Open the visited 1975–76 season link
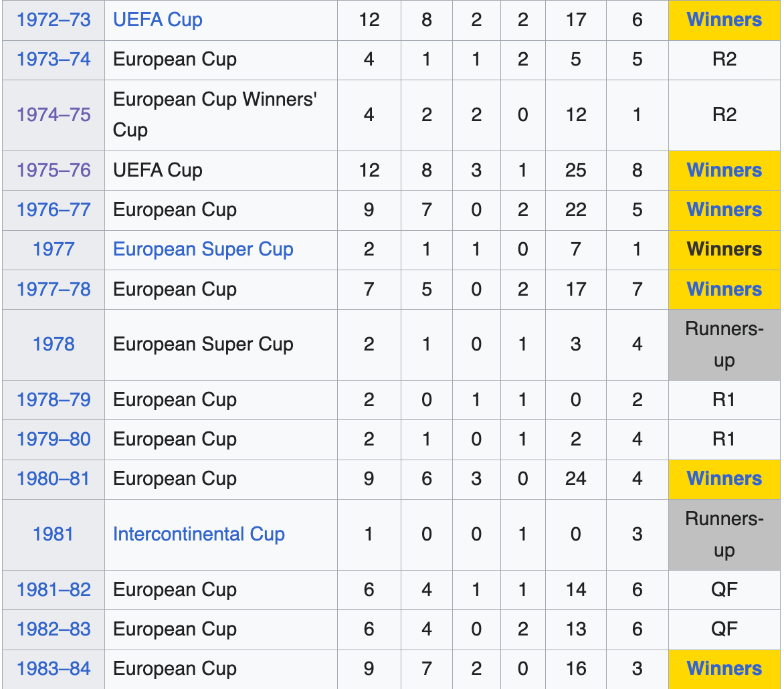 [54, 171]
